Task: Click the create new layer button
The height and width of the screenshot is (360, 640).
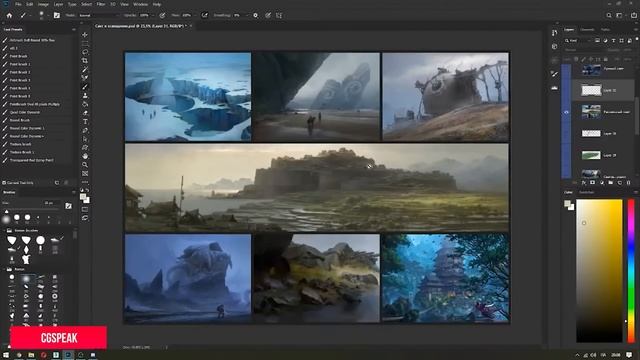Action: point(620,182)
